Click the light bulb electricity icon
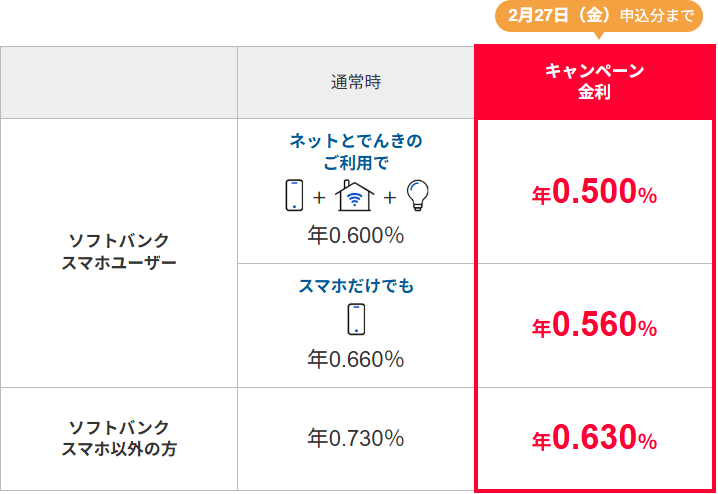The width and height of the screenshot is (718, 494). click(417, 195)
